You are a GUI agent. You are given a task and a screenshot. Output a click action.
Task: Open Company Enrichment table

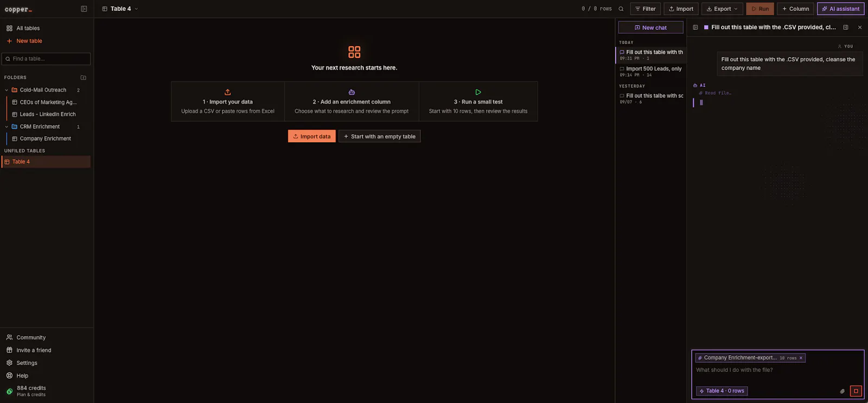tap(46, 138)
